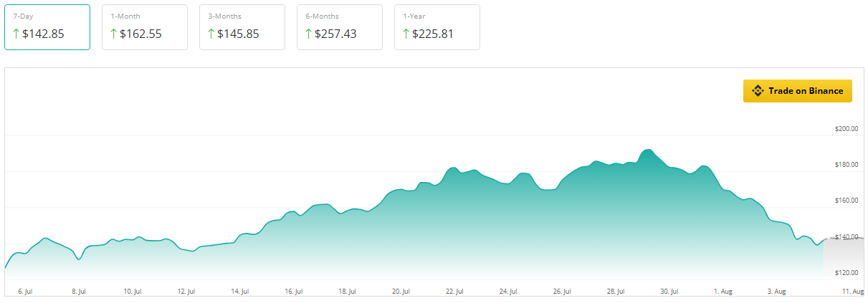The image size is (868, 303).
Task: Click the up arrow next to $225.81
Action: [406, 34]
